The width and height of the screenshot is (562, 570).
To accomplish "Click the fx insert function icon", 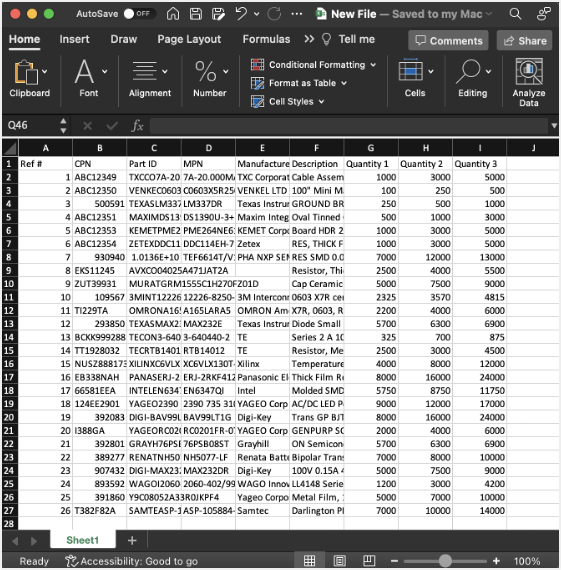I will coord(137,126).
